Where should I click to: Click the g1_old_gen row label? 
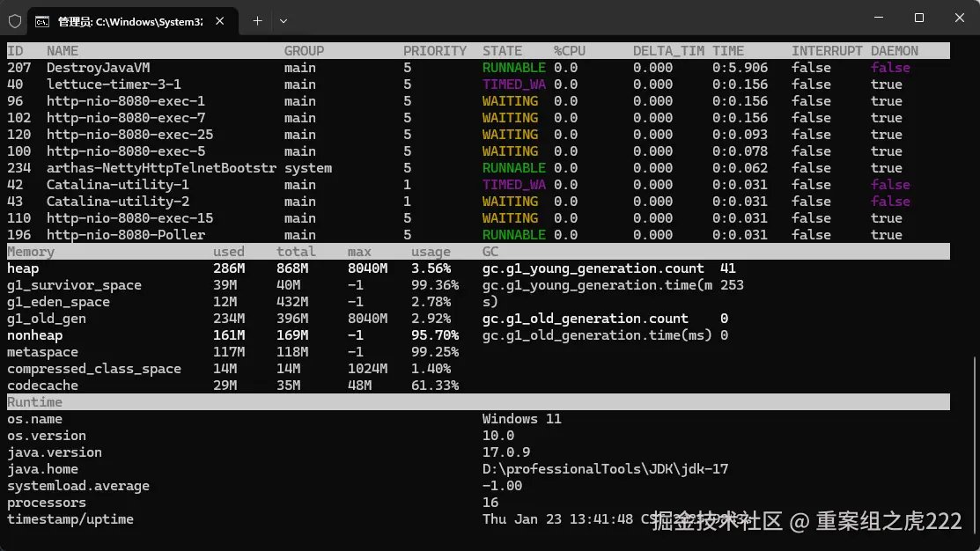47,319
